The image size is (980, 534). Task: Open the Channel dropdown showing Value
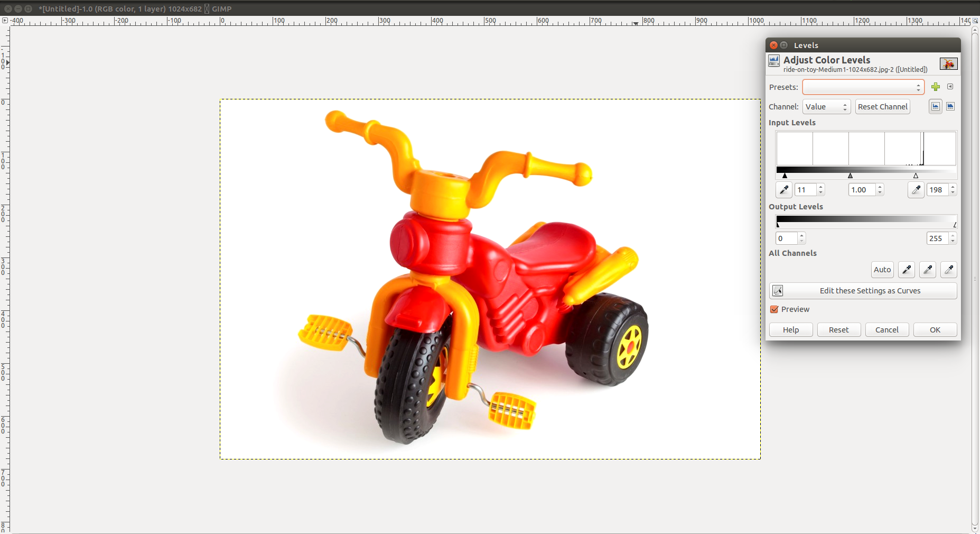click(x=826, y=107)
